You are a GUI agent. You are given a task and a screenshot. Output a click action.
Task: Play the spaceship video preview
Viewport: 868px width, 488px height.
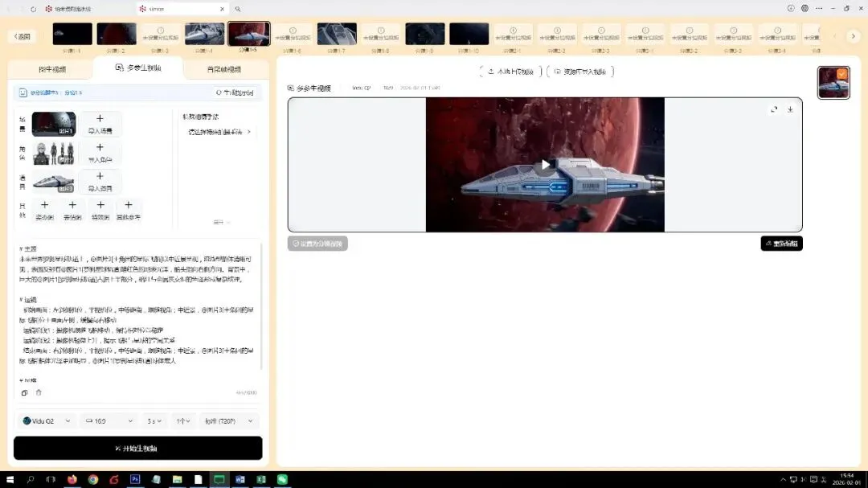pyautogui.click(x=545, y=165)
